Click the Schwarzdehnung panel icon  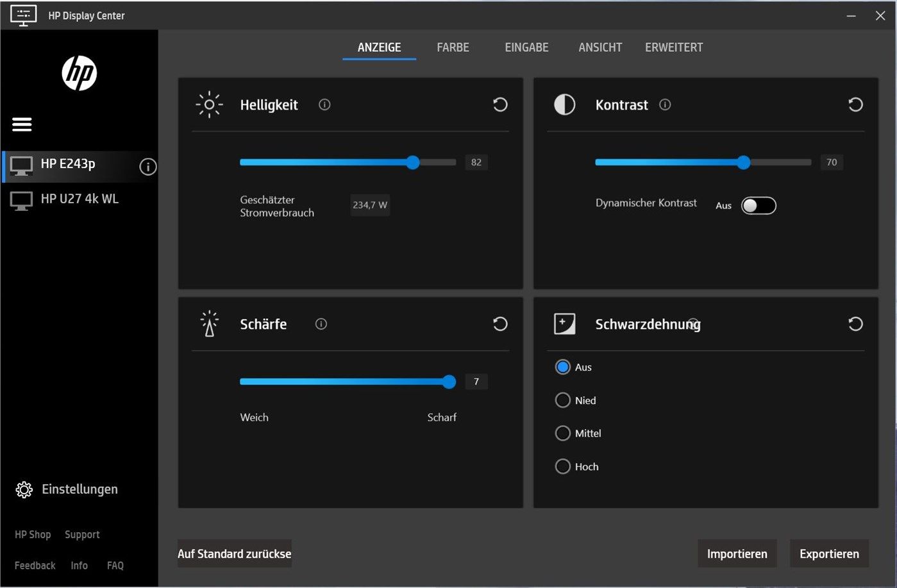[564, 324]
